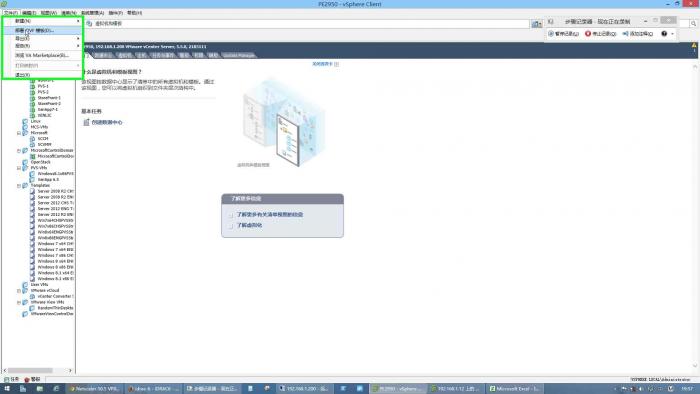This screenshot has width=700, height=394.
Task: Choose 退出(X) to exit vSphere Client
Action: click(x=43, y=75)
